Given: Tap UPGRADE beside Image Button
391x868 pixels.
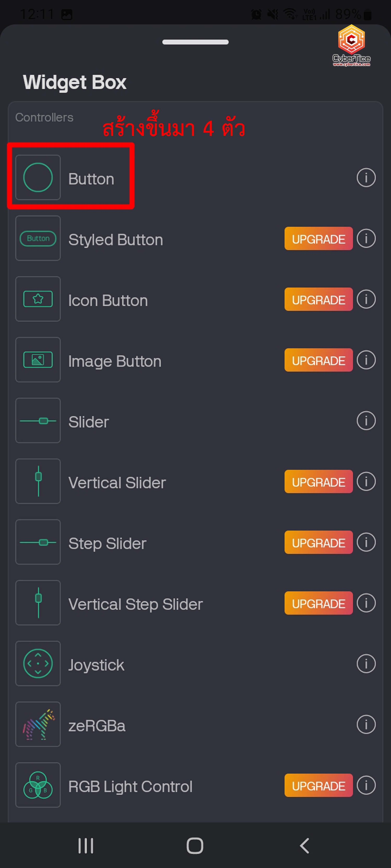Looking at the screenshot, I should pos(318,360).
